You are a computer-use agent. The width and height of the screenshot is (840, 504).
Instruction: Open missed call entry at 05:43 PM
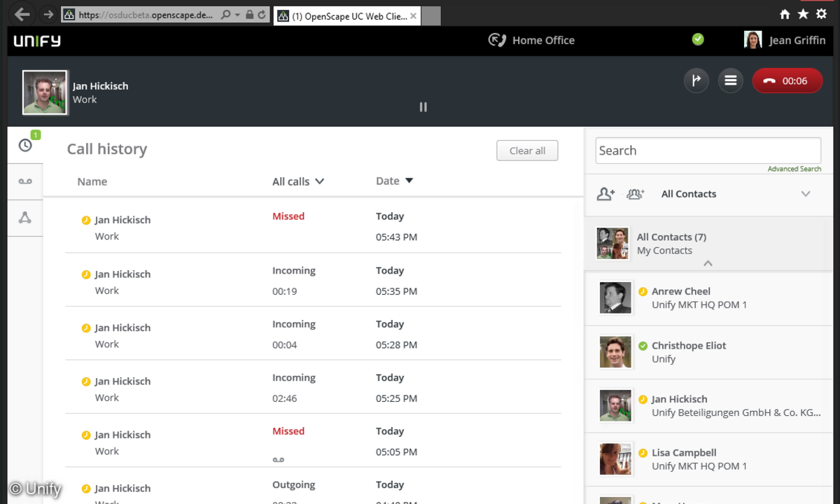pyautogui.click(x=313, y=226)
